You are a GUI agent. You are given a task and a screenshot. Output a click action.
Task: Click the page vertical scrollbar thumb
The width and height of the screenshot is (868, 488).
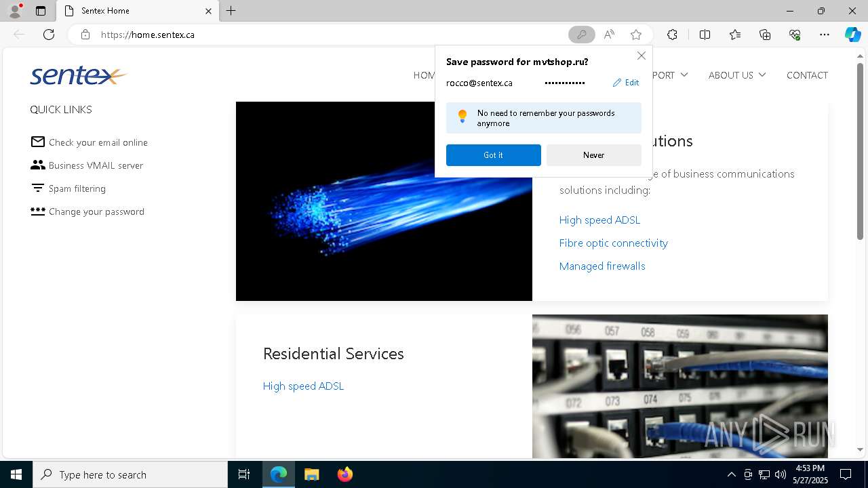pos(860,152)
